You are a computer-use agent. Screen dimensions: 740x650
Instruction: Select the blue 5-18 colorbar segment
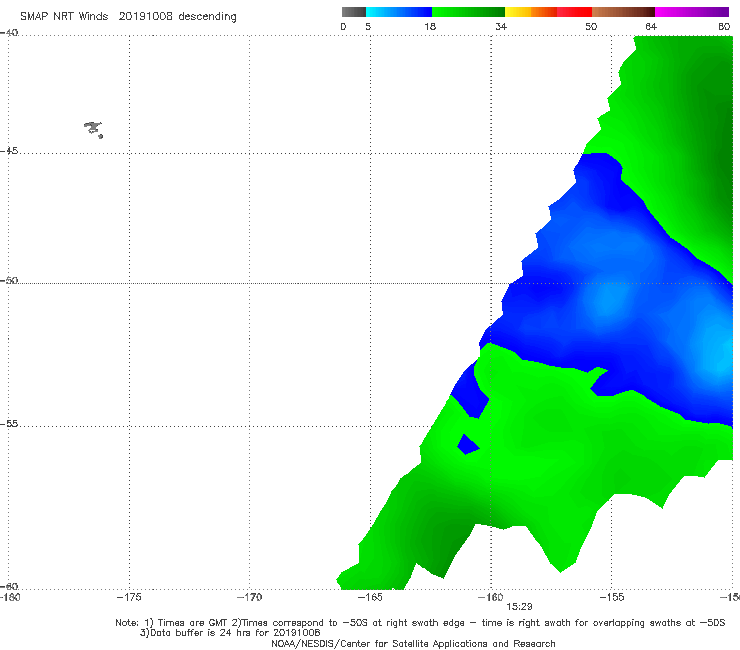[399, 12]
